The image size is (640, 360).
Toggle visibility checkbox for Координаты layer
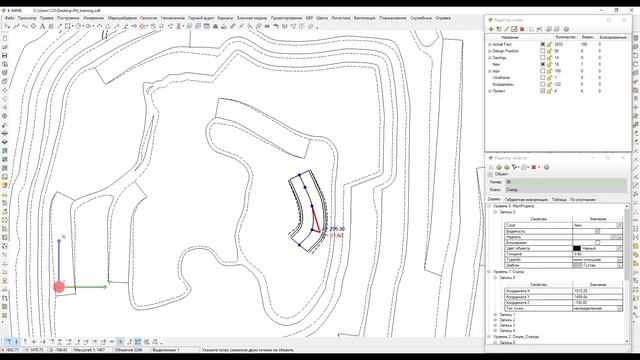pos(542,84)
